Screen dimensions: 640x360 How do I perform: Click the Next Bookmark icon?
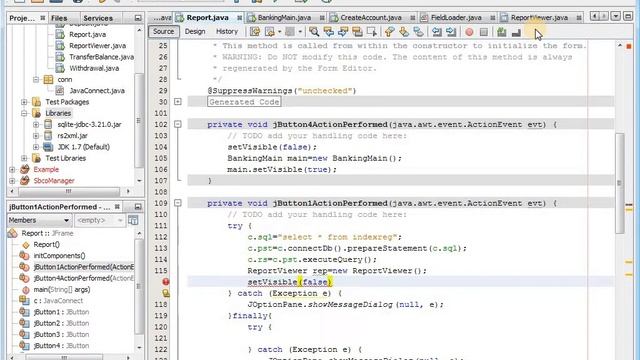coord(404,31)
